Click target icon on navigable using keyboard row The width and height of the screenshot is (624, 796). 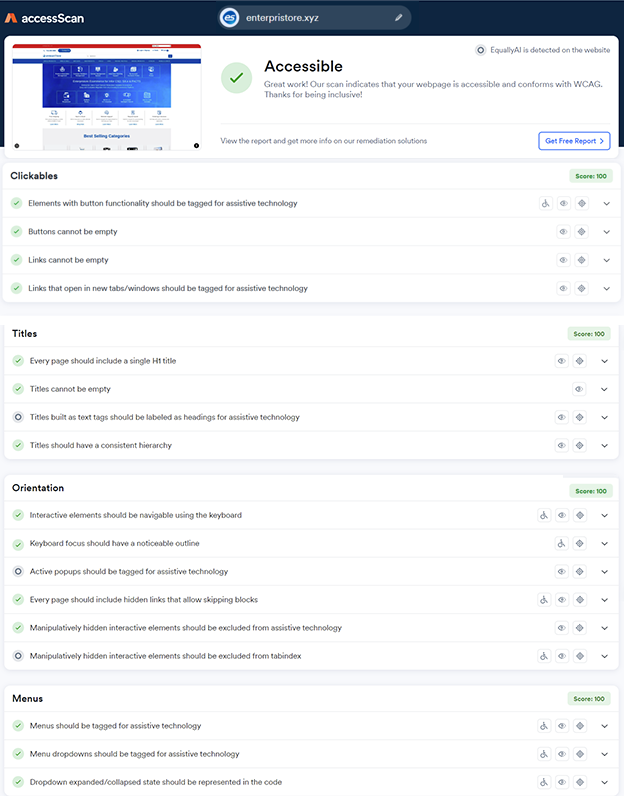click(580, 515)
